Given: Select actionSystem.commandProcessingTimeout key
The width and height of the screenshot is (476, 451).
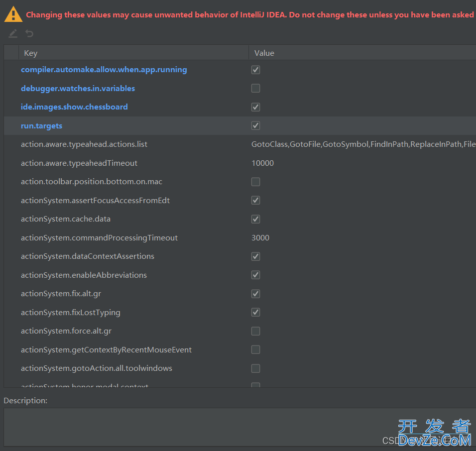Looking at the screenshot, I should pyautogui.click(x=99, y=237).
